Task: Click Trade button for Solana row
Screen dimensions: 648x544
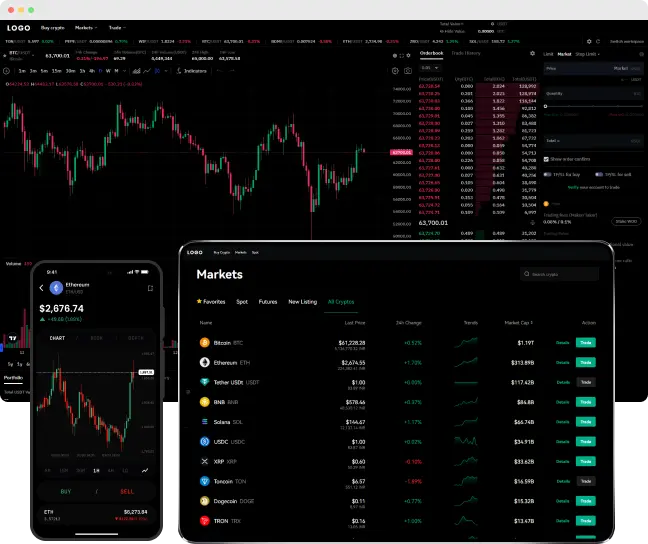Action: point(586,422)
